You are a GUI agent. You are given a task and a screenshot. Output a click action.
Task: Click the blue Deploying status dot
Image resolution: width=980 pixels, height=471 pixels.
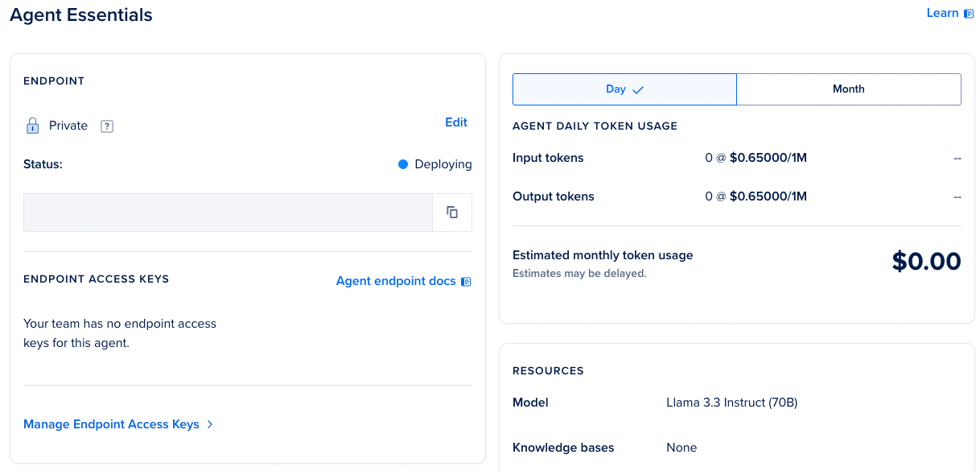(x=403, y=164)
